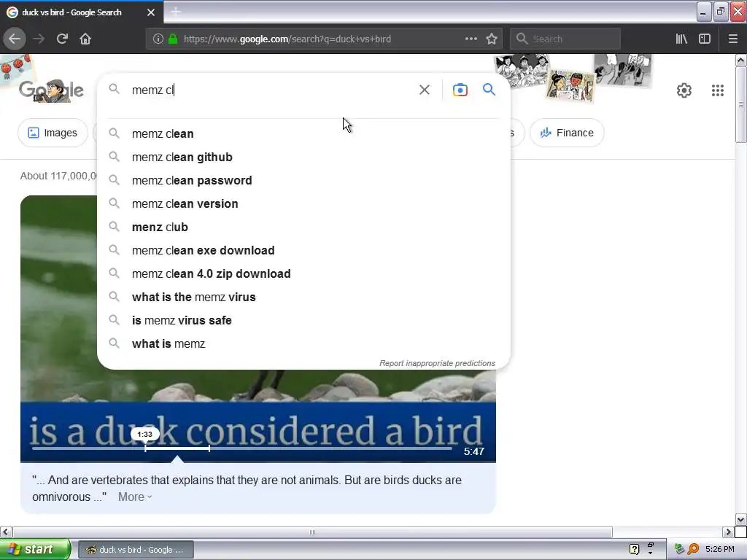Open the browser Home page

point(85,39)
